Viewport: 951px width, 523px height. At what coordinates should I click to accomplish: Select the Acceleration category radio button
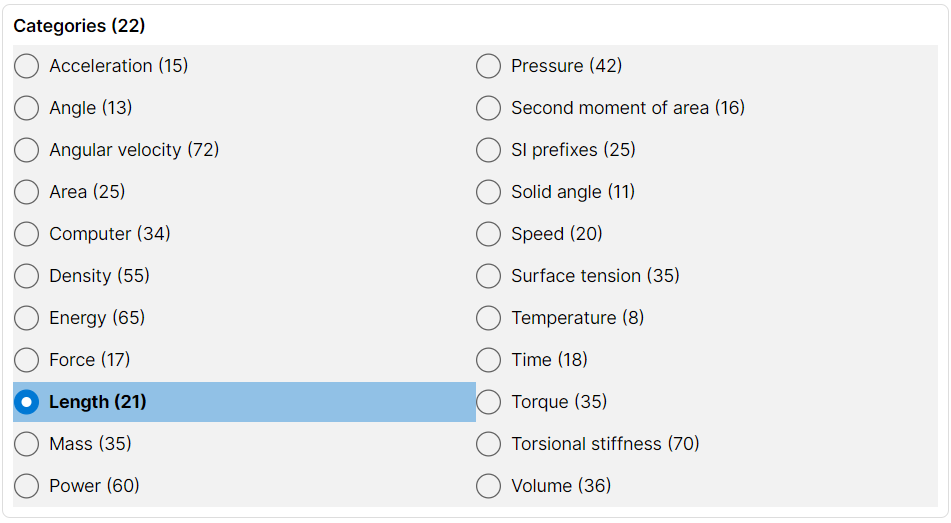click(x=27, y=66)
